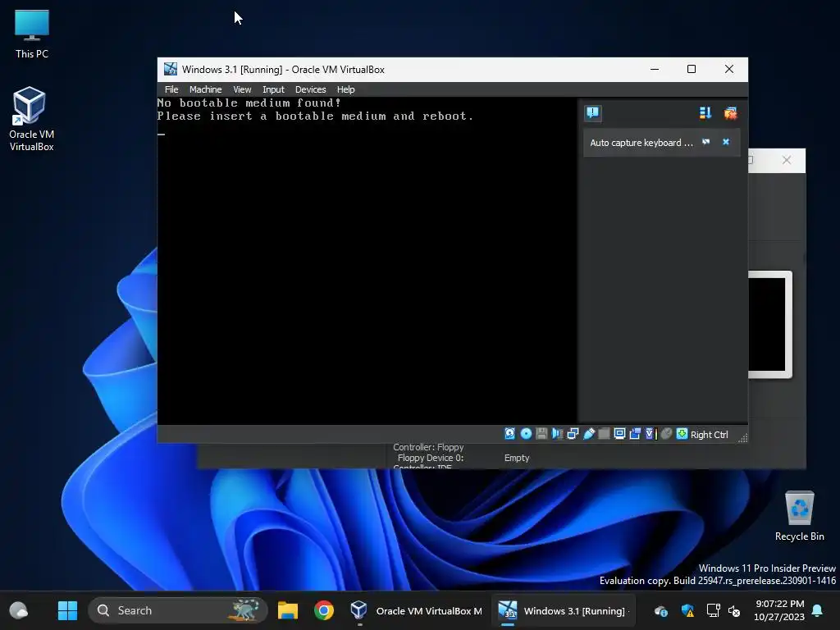840x630 pixels.
Task: Select the Oracle VM VirtualBox desktop shortcut
Action: tap(32, 119)
